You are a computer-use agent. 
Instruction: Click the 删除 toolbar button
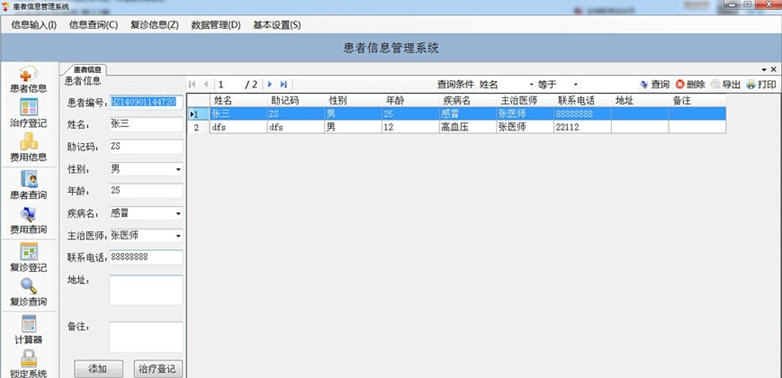coord(691,85)
